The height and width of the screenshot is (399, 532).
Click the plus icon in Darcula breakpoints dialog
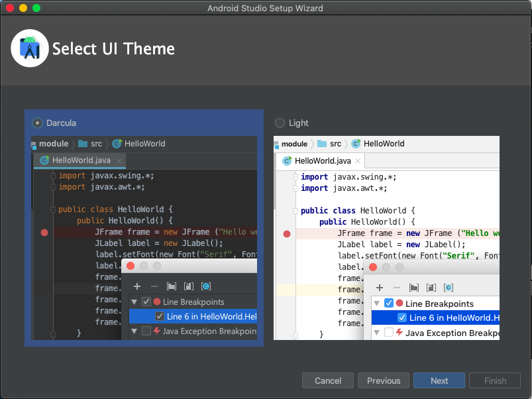coord(137,286)
